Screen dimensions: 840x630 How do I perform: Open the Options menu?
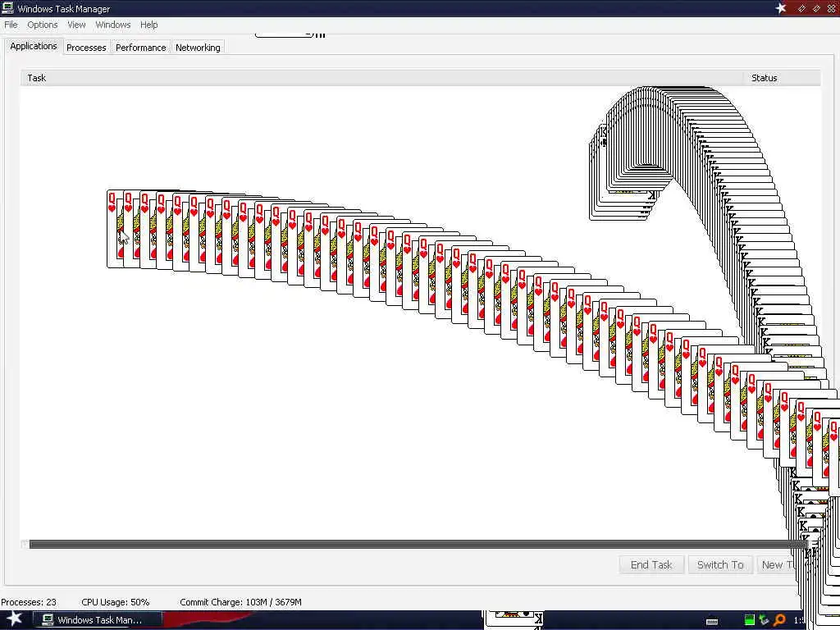(x=43, y=25)
